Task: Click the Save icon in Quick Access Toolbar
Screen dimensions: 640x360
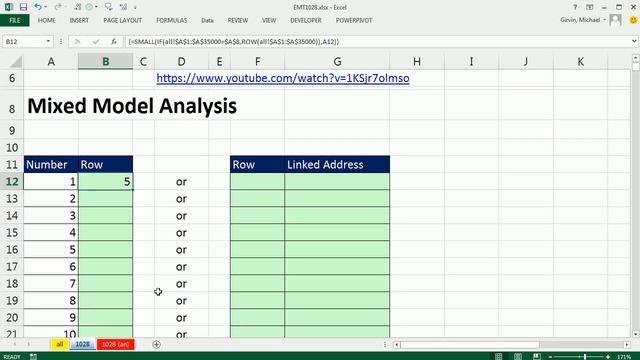Action: pos(23,7)
